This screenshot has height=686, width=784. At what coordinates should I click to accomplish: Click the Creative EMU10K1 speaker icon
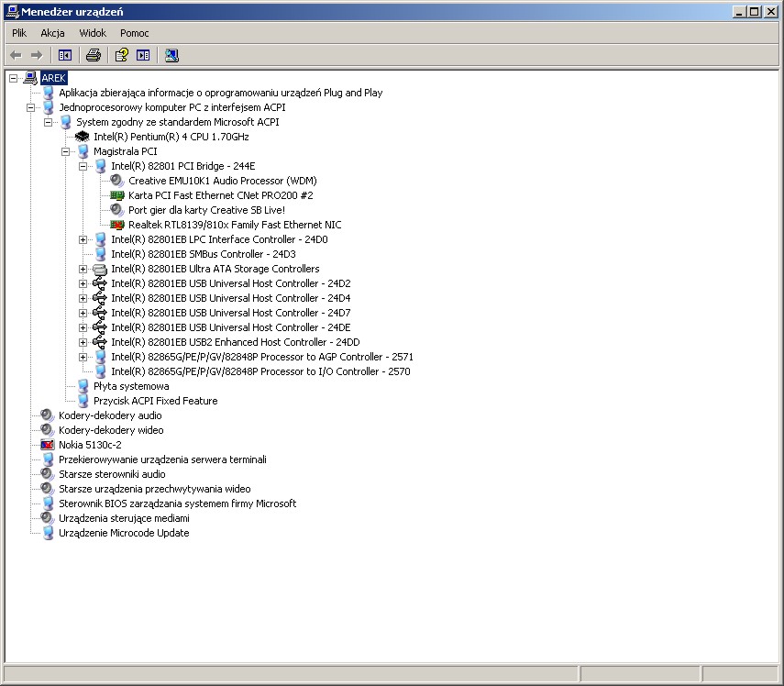(x=117, y=181)
